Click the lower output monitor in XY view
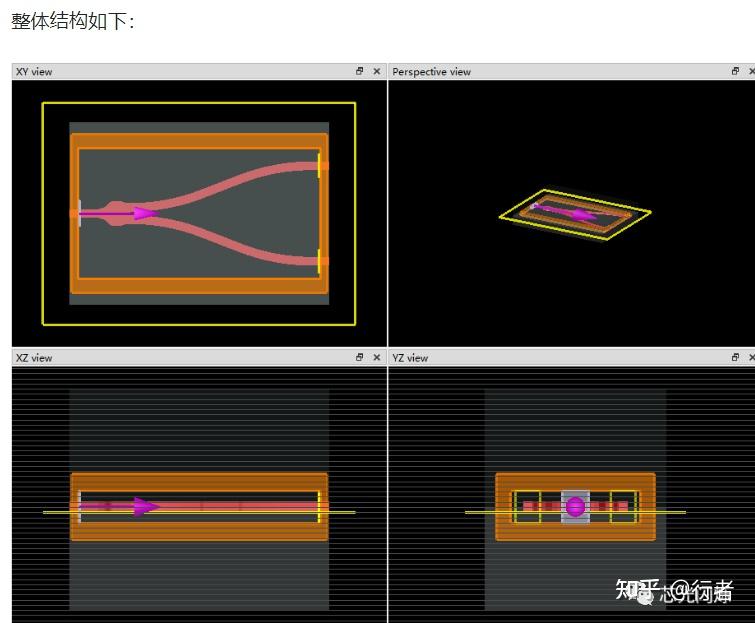The width and height of the screenshot is (755, 623). point(319,262)
